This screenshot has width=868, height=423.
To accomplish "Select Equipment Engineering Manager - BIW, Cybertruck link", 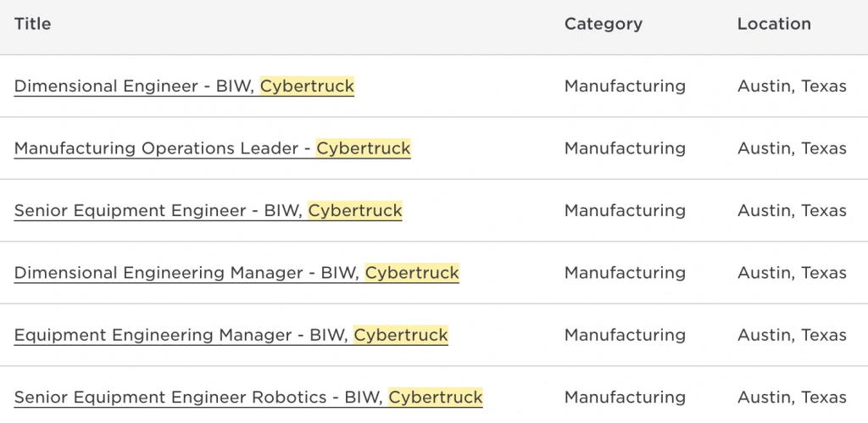I will click(x=231, y=335).
